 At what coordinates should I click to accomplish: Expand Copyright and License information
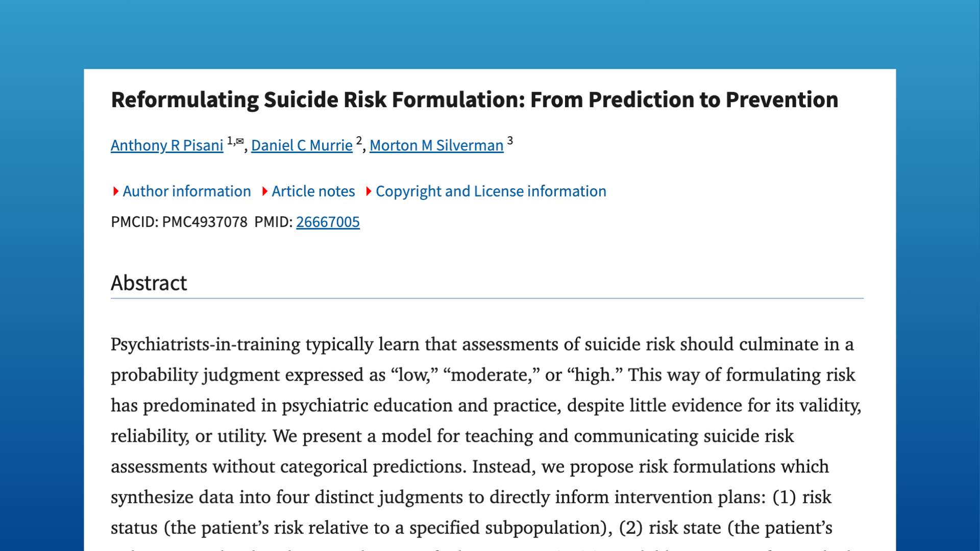(491, 191)
